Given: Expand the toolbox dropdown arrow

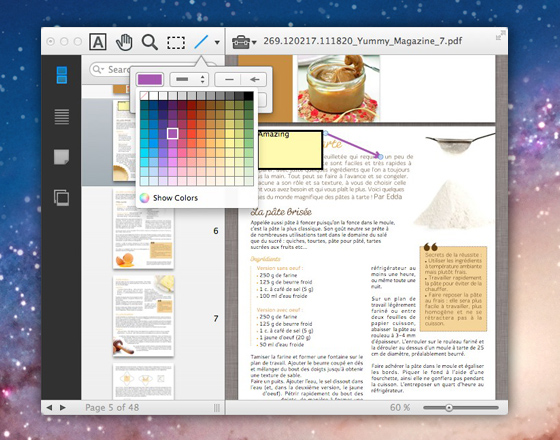Looking at the screenshot, I should (x=254, y=42).
